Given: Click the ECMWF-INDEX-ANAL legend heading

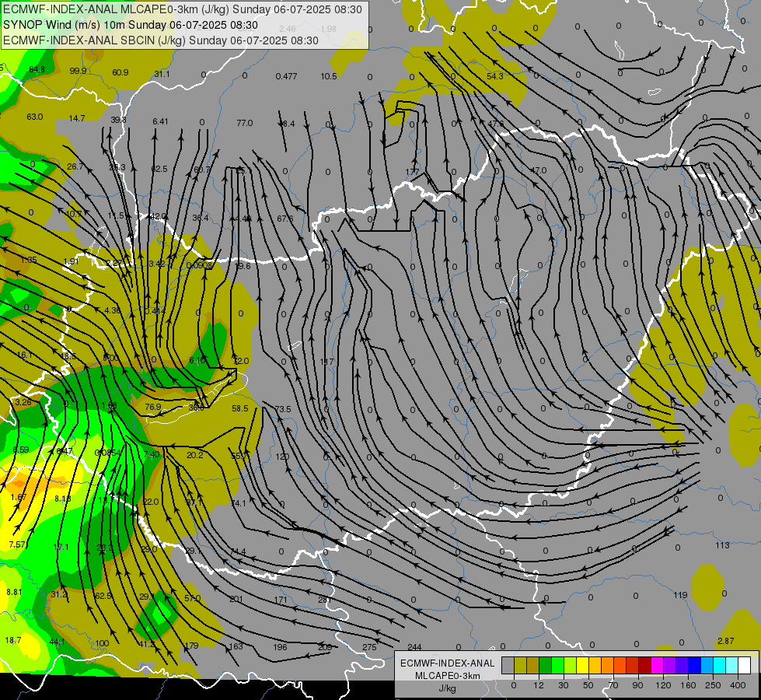Looking at the screenshot, I should [448, 663].
